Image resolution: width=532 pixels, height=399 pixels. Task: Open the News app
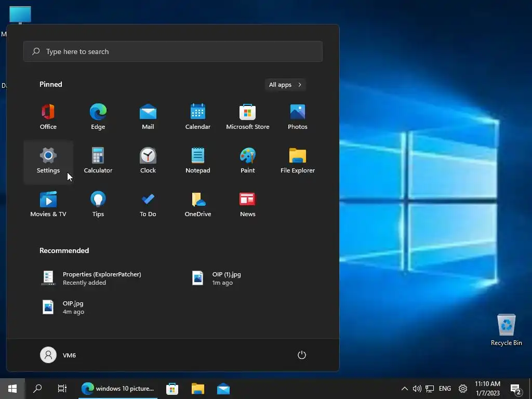click(248, 204)
